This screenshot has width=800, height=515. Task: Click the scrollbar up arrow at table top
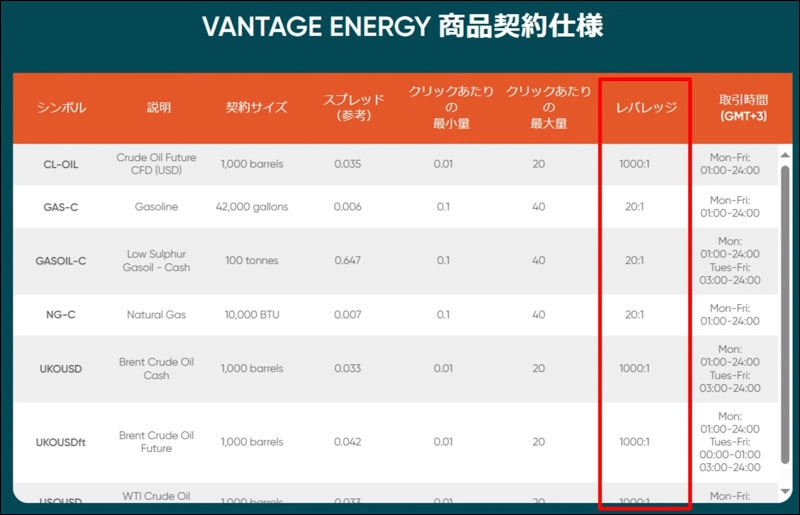coord(784,153)
